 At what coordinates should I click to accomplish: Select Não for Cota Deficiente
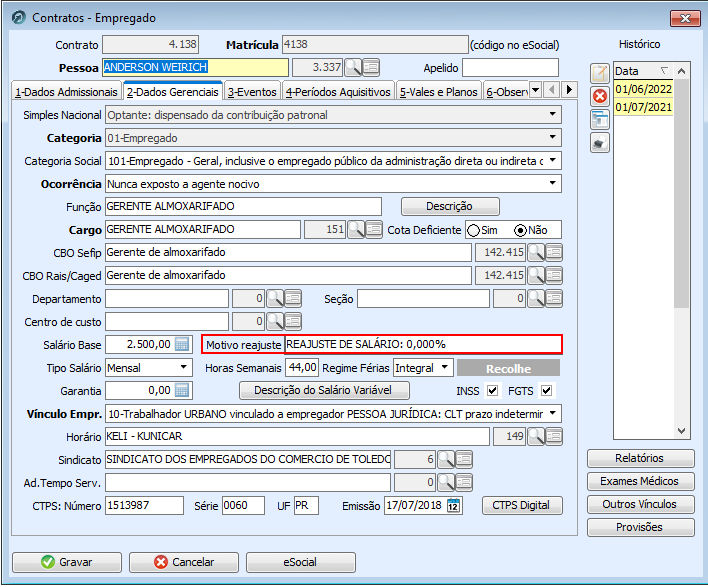[x=520, y=230]
